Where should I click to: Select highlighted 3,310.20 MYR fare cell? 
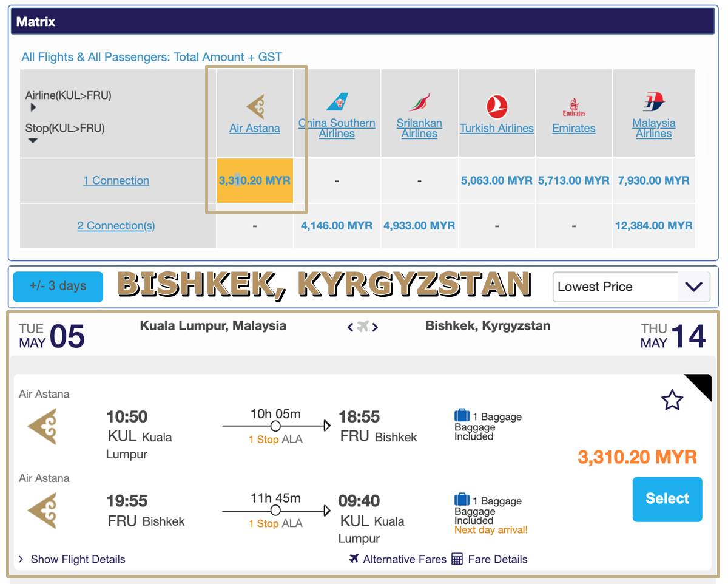[x=255, y=180]
